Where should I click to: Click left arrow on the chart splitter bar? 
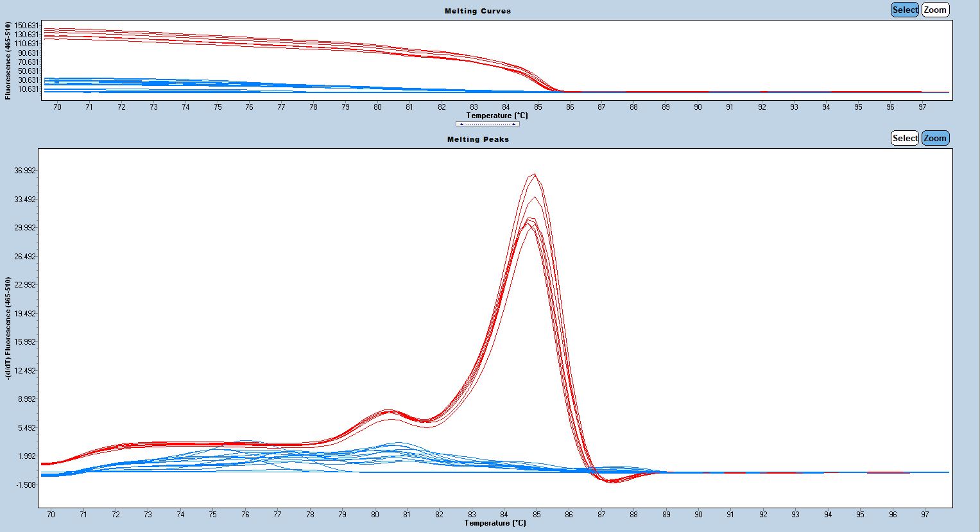pos(461,124)
